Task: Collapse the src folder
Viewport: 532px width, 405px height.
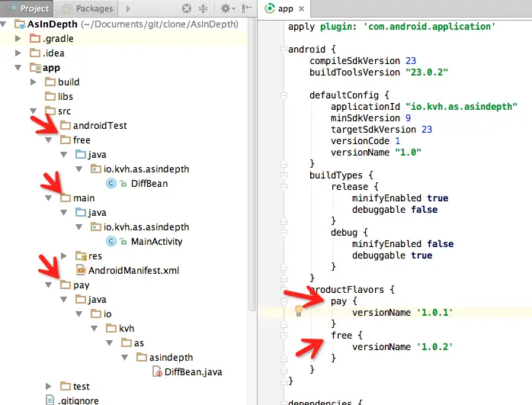Action: point(34,111)
